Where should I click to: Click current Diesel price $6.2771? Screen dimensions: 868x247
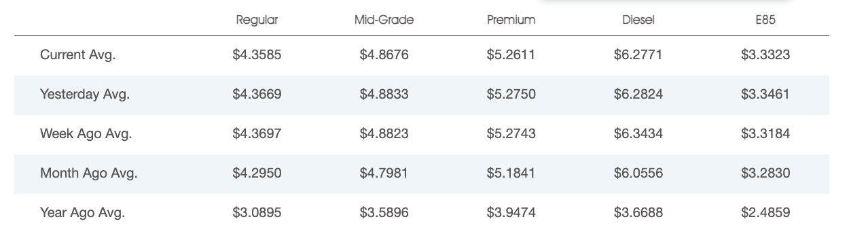638,55
